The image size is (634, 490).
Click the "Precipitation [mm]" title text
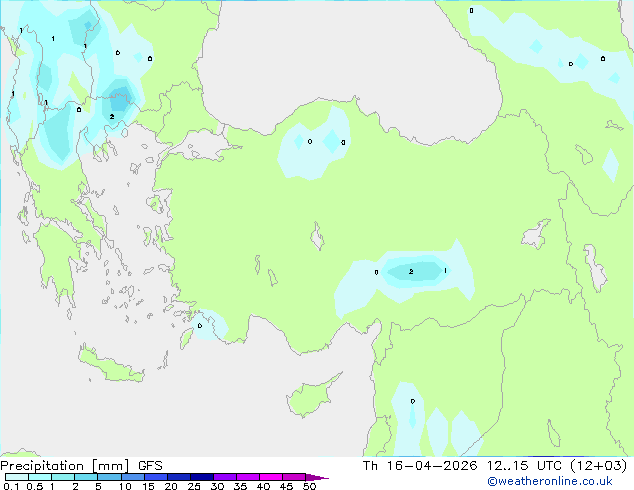pos(65,466)
